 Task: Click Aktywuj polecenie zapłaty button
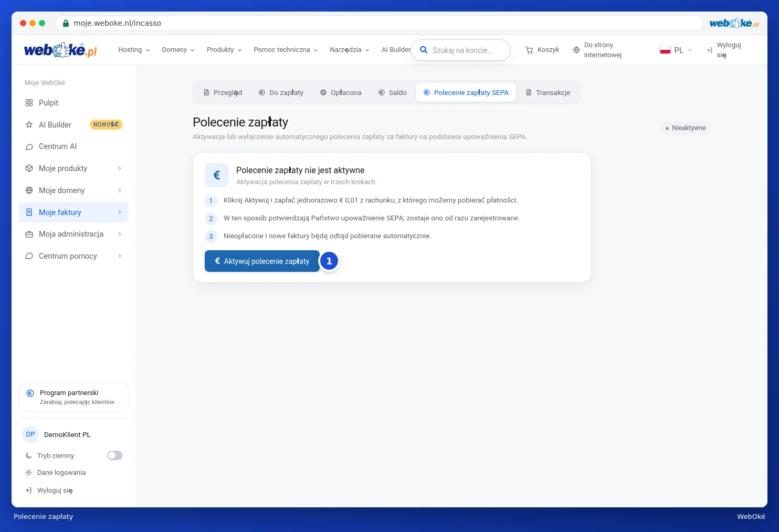pyautogui.click(x=262, y=261)
